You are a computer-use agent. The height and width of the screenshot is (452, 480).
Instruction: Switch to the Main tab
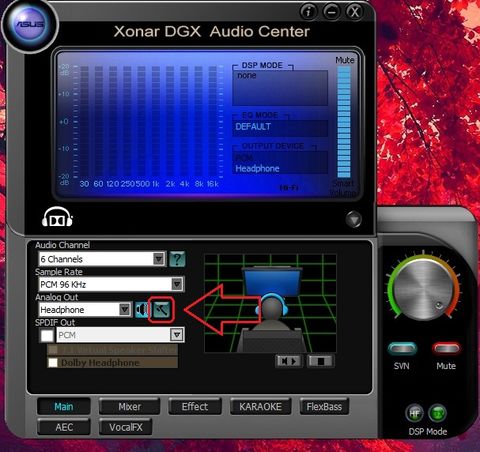(x=64, y=407)
